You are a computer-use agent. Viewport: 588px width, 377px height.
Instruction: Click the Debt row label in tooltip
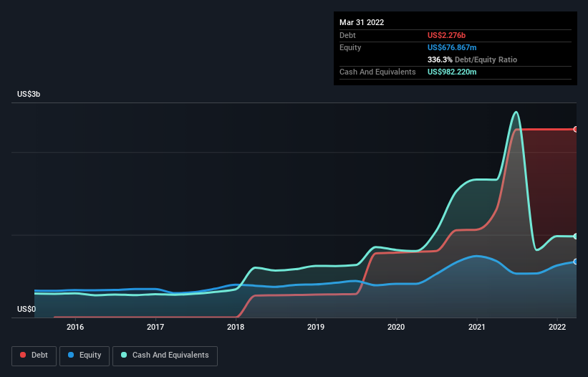[x=347, y=35]
